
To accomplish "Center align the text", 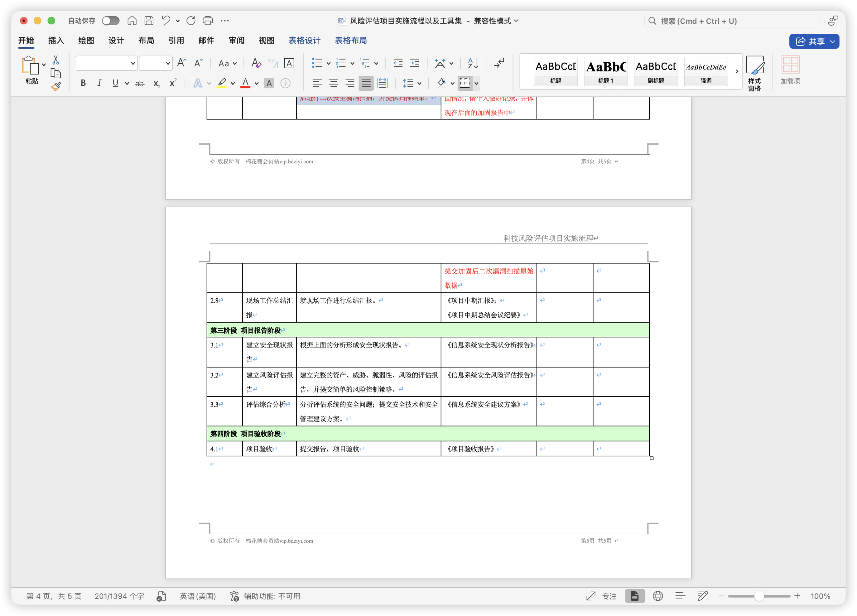I will click(333, 83).
